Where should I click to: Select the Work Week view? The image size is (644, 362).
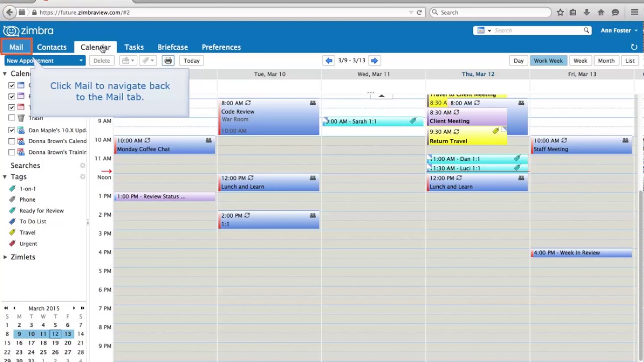[548, 61]
